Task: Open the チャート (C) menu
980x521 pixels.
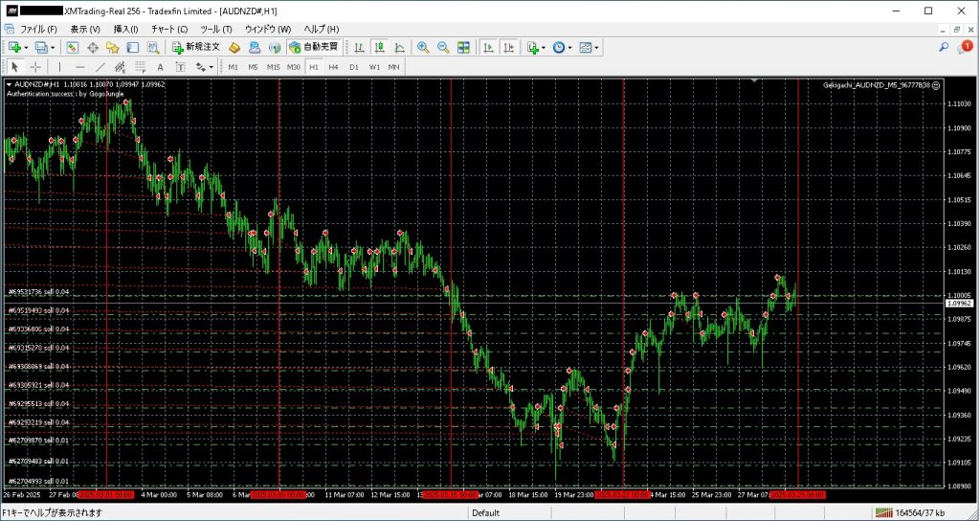Action: coord(169,29)
